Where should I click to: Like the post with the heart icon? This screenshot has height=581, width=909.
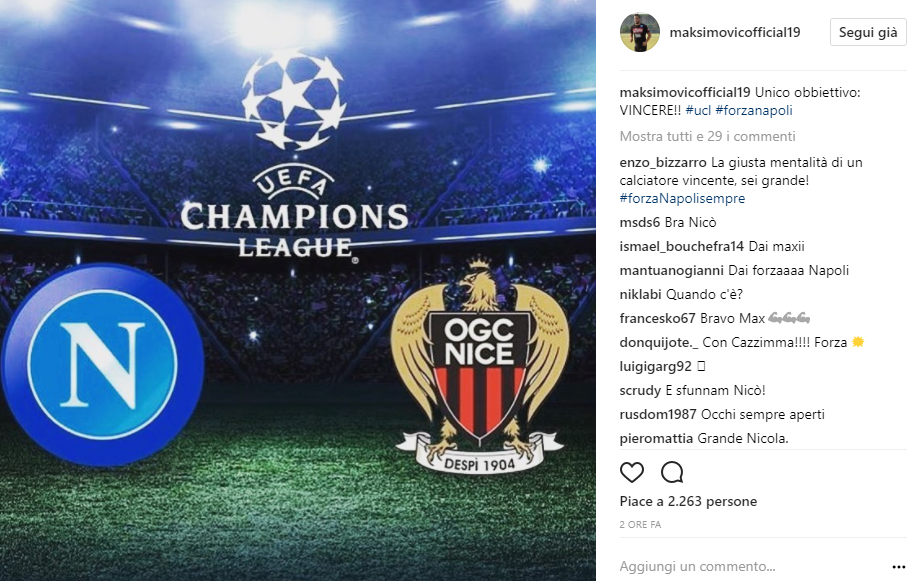632,473
